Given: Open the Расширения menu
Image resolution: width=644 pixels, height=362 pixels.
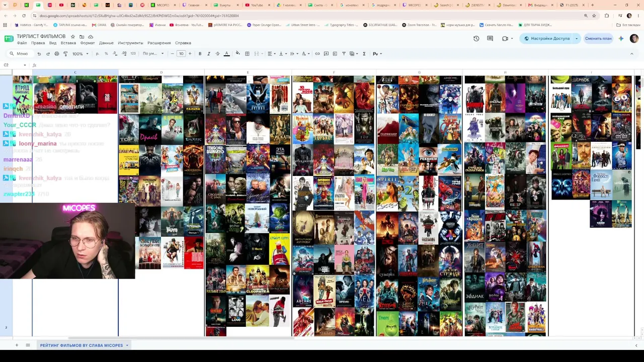Looking at the screenshot, I should 159,43.
